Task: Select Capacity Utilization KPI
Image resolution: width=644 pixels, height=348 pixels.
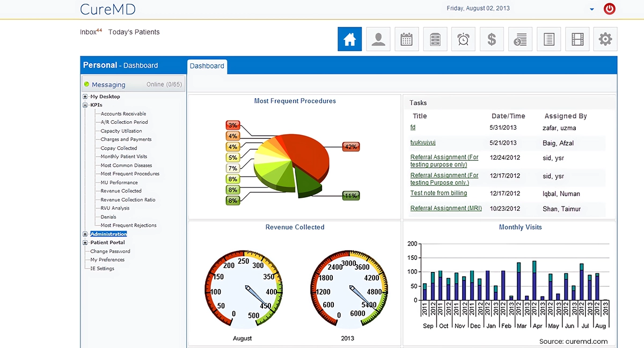Action: pyautogui.click(x=121, y=131)
